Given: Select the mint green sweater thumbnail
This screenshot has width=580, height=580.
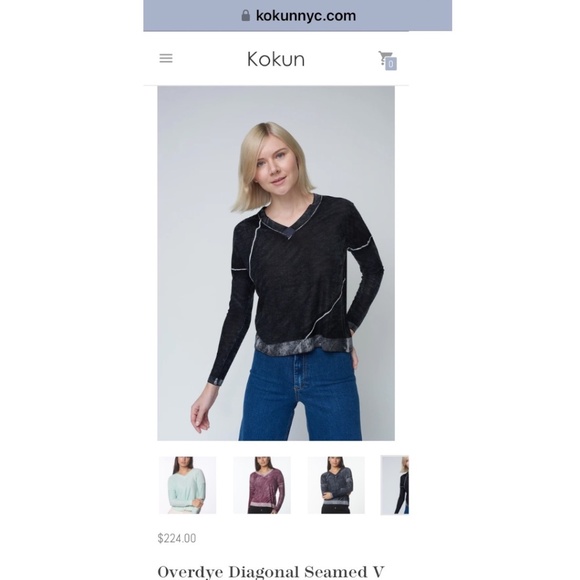Looking at the screenshot, I should pos(188,485).
